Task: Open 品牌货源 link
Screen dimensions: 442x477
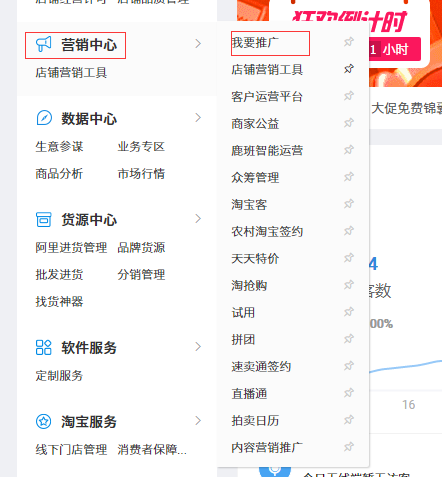Action: coord(141,248)
